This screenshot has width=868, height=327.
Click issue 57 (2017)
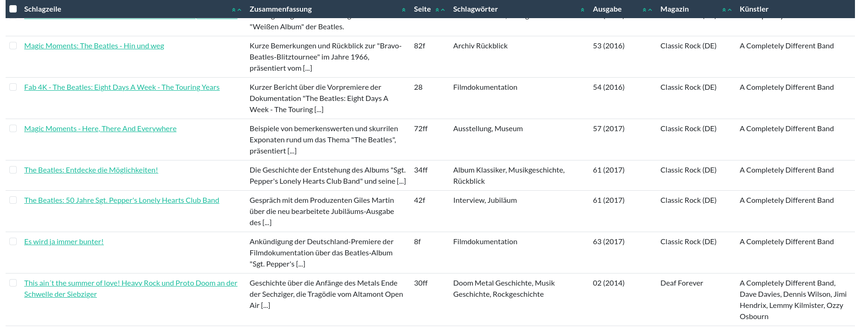tap(609, 128)
